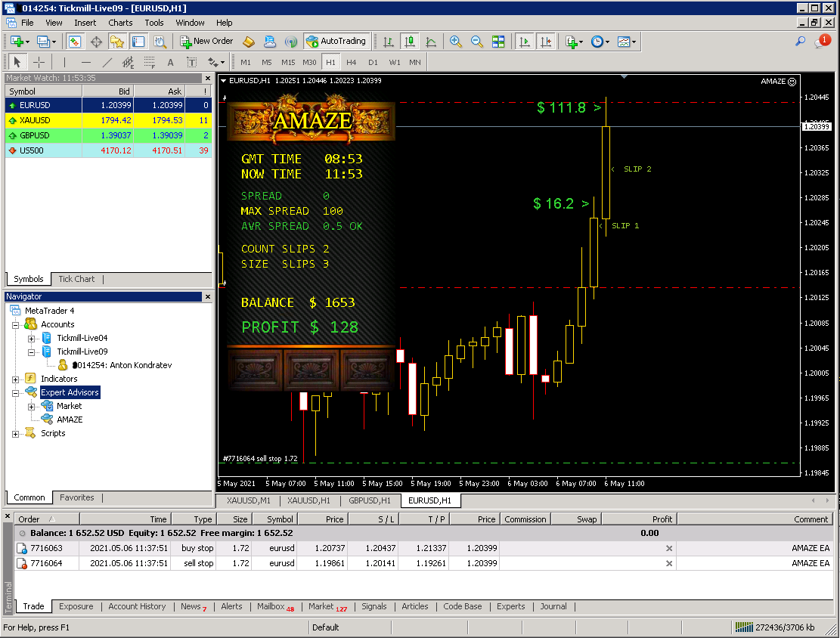The width and height of the screenshot is (840, 638).
Task: Switch to the Account History tab
Action: [x=137, y=606]
